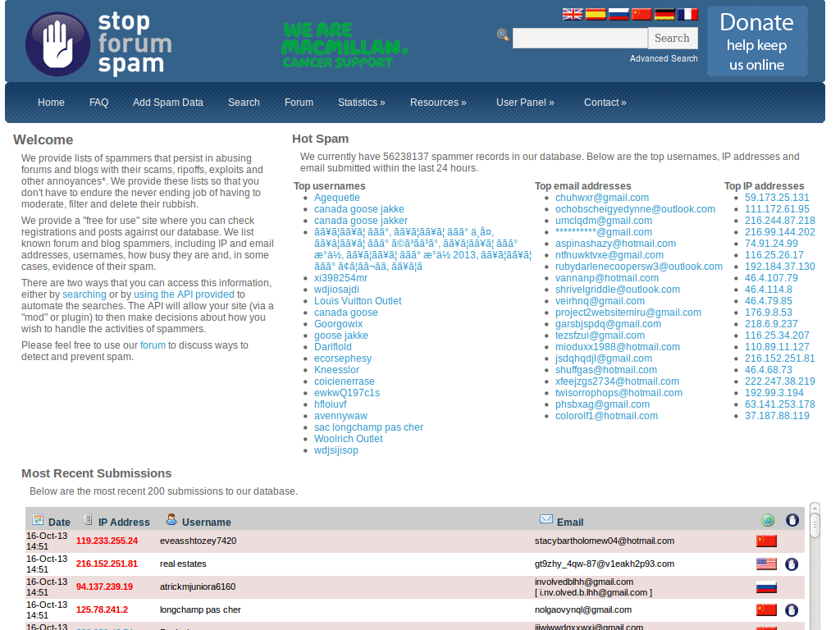
Task: Go to Add Spam Data page
Action: tap(167, 103)
